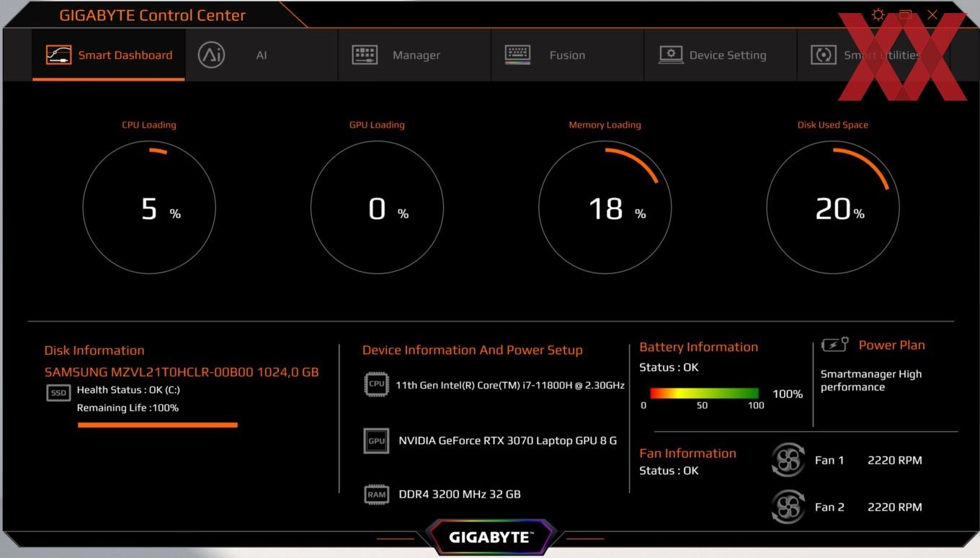This screenshot has width=980, height=558.
Task: Click the GIGABYTE Control Center title
Action: point(152,15)
